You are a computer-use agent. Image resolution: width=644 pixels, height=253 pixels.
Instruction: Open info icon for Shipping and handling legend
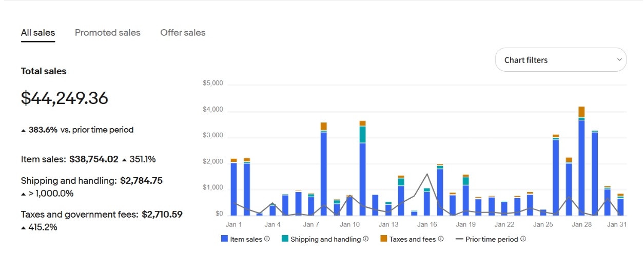[366, 239]
